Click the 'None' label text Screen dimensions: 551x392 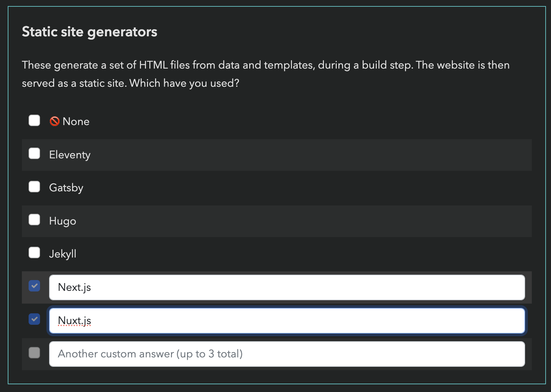tap(76, 121)
